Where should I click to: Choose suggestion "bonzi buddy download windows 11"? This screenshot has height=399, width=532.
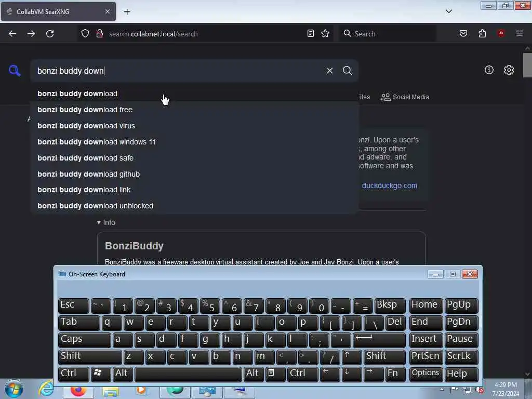coord(194,142)
